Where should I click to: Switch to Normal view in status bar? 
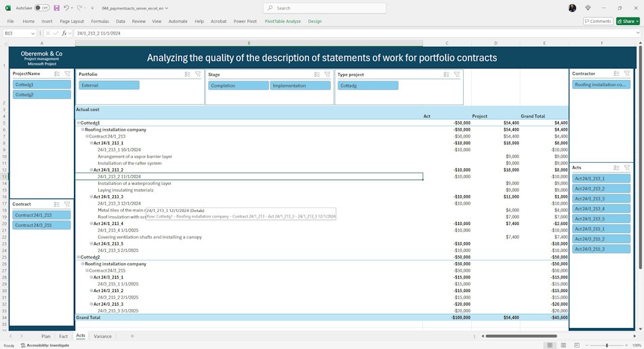(550, 346)
